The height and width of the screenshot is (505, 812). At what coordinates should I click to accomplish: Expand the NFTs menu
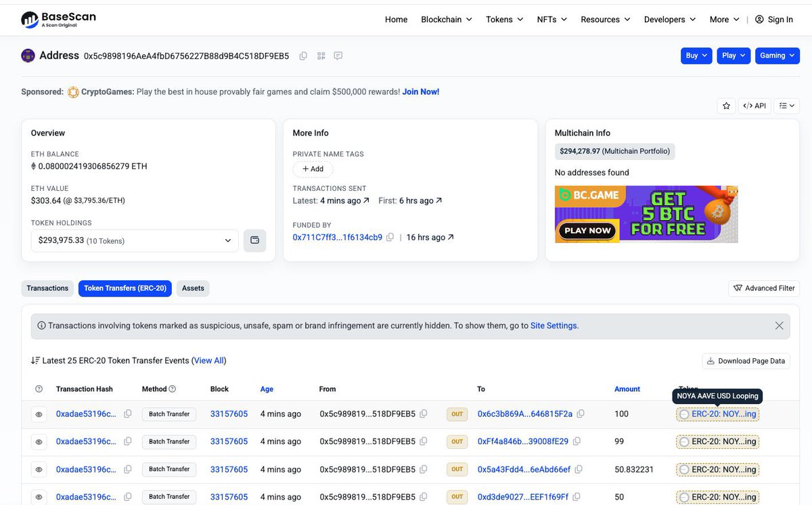click(552, 20)
